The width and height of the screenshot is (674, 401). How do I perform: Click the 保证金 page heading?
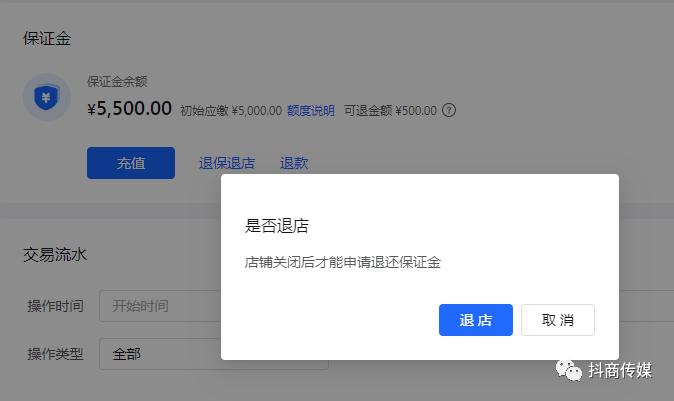[x=47, y=38]
